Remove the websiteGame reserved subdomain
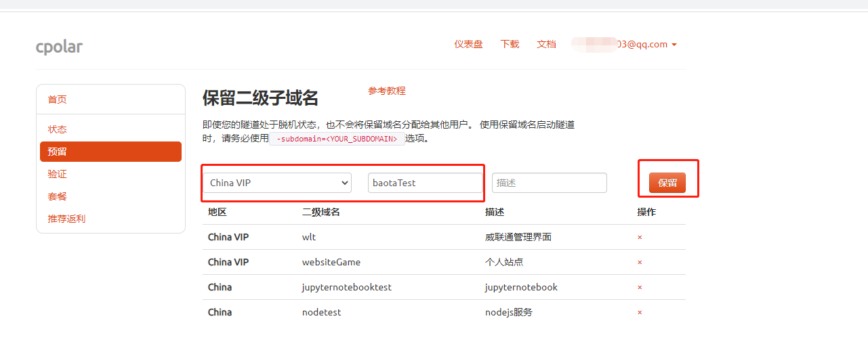The height and width of the screenshot is (352, 868). click(640, 263)
